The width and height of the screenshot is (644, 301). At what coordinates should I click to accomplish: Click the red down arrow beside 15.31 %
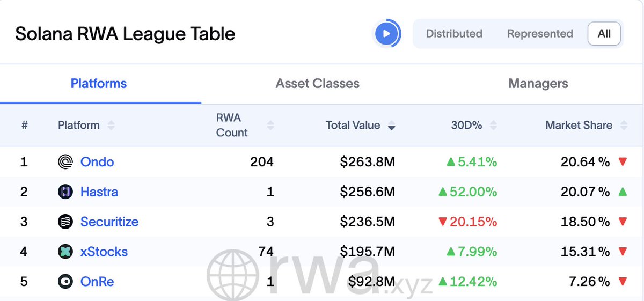(623, 252)
